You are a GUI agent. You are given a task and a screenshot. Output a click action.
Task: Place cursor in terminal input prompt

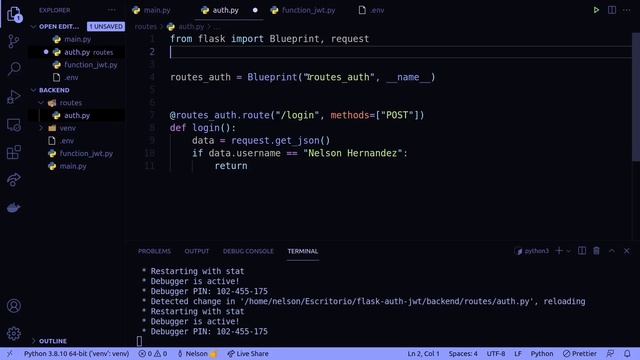(140, 340)
